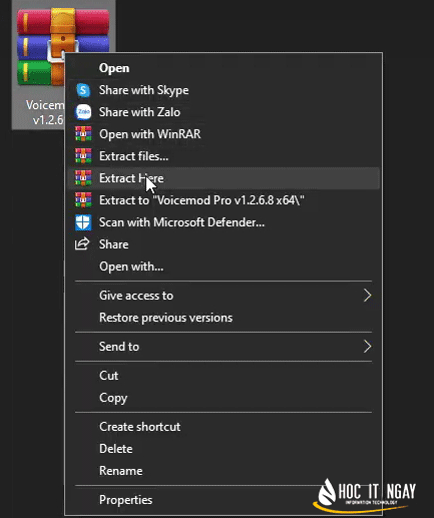The image size is (434, 518).
Task: Choose the Share menu entry
Action: [223, 244]
